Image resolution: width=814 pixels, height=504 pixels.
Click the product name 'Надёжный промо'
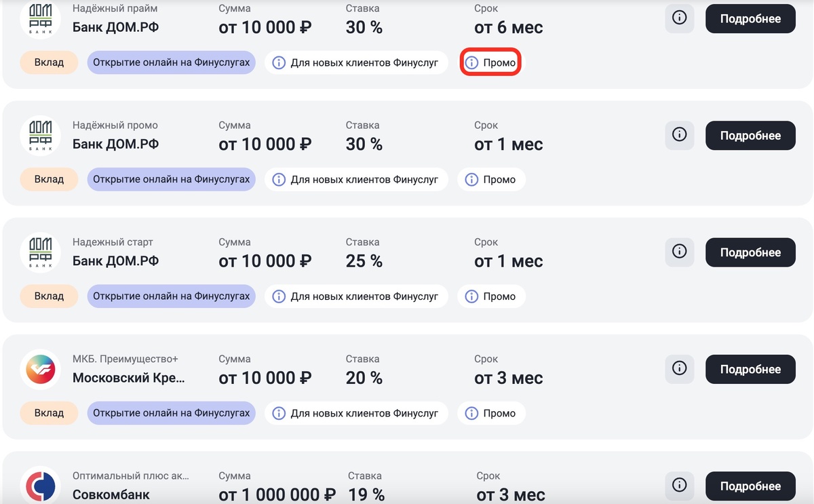115,125
